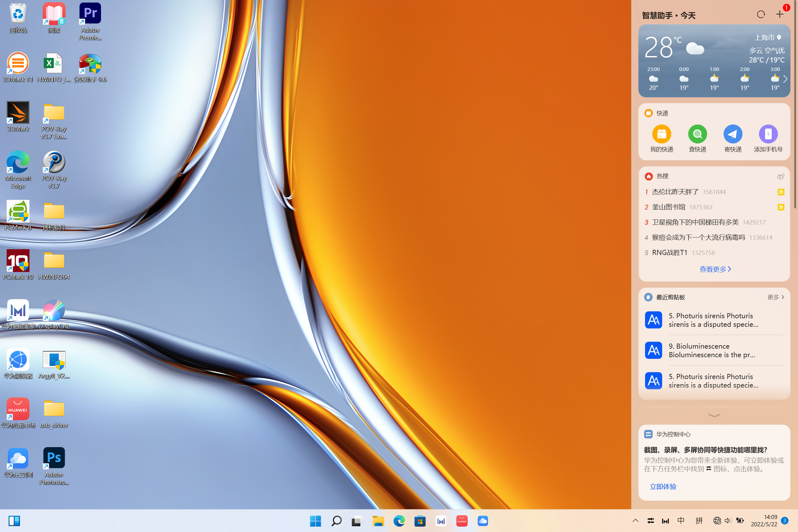Toggle the 中 Chinese/English input mode
The image size is (798, 532).
click(681, 521)
